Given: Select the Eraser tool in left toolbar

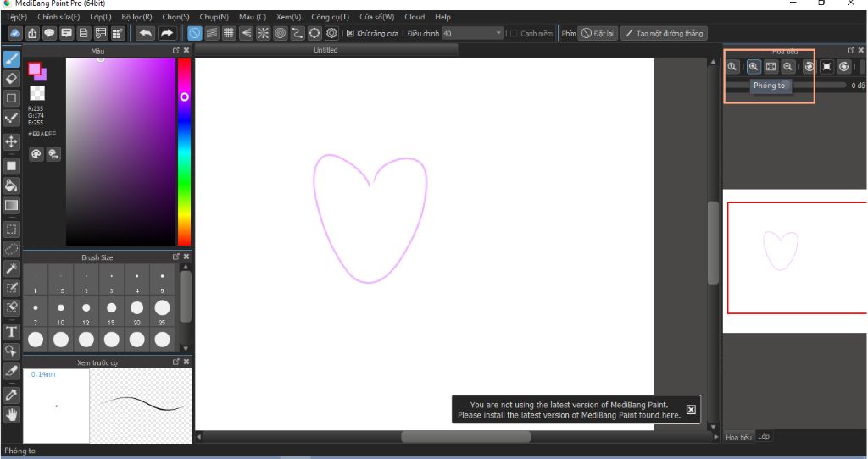Looking at the screenshot, I should click(x=12, y=78).
